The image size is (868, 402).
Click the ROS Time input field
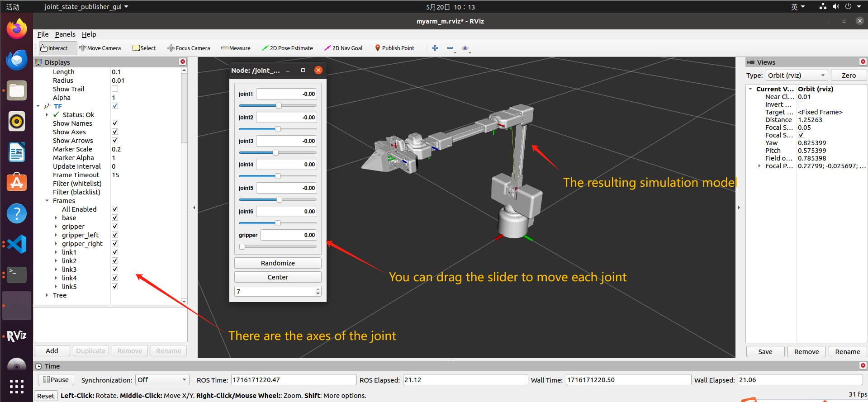tap(294, 380)
